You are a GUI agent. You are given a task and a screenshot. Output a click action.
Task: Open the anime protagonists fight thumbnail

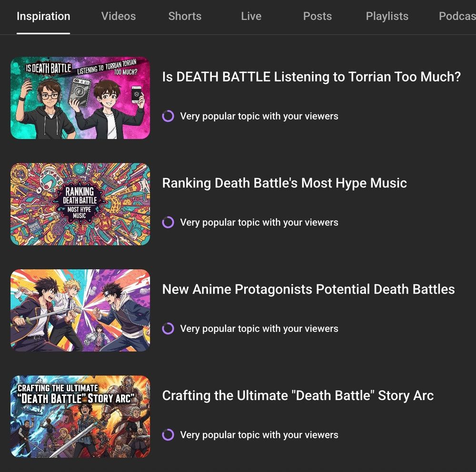[80, 310]
